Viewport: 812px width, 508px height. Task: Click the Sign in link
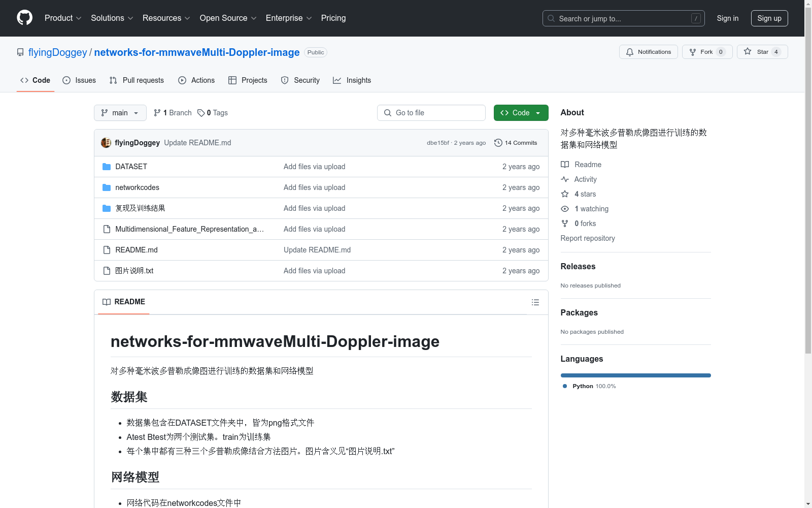pos(727,18)
